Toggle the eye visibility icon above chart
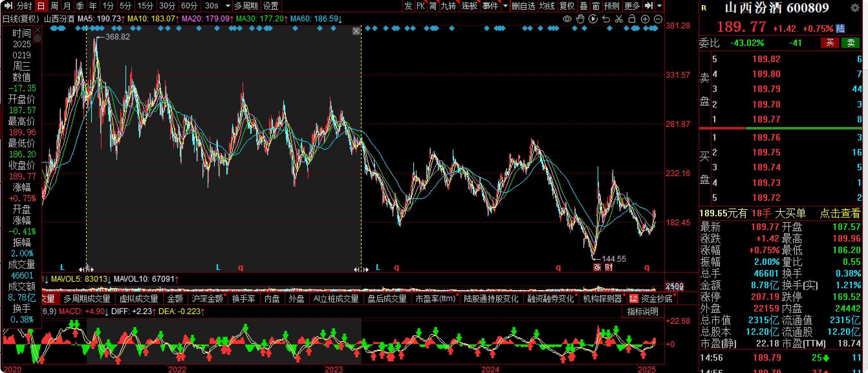This screenshot has height=373, width=868. coord(567,19)
